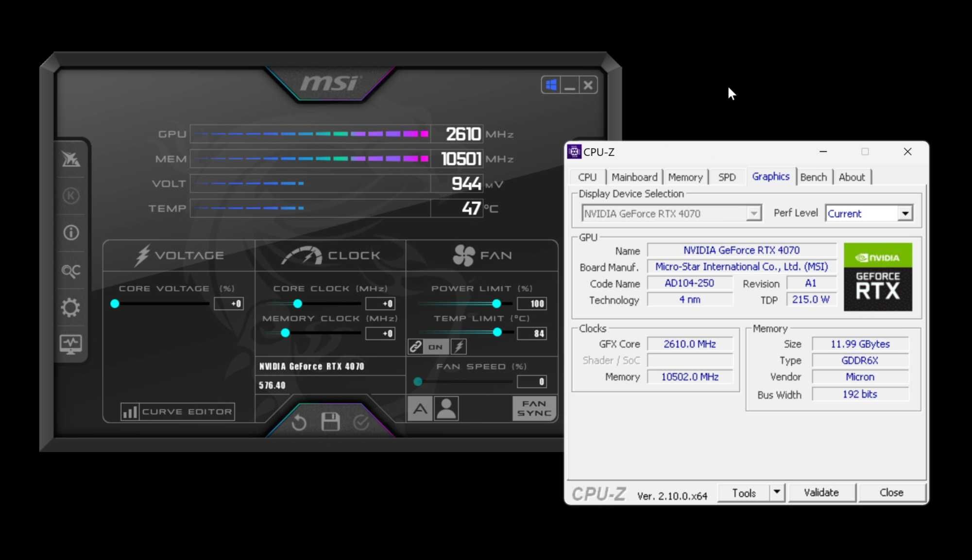972x560 pixels.
Task: Apply settings with the checkmark icon
Action: click(361, 422)
